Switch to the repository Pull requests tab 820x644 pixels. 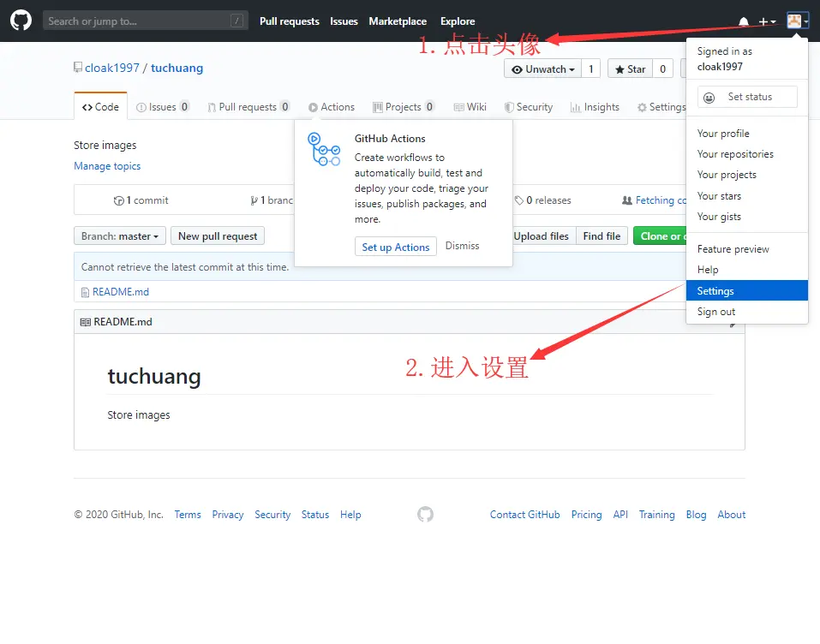pos(248,107)
